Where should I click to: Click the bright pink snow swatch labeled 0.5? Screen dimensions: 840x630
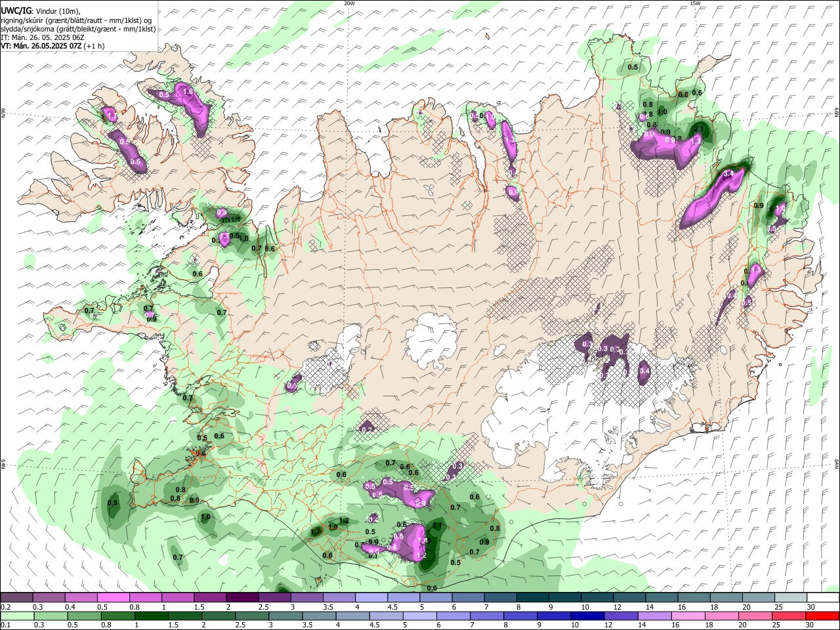(113, 598)
